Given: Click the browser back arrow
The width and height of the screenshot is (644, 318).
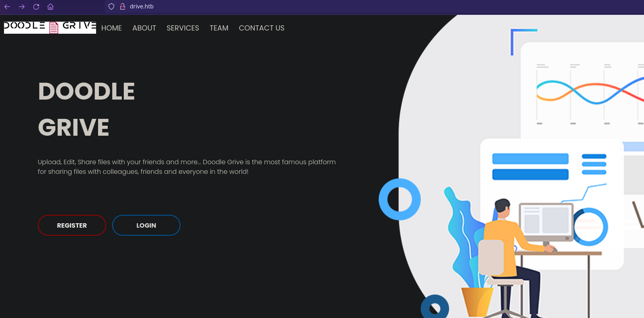Looking at the screenshot, I should point(7,6).
